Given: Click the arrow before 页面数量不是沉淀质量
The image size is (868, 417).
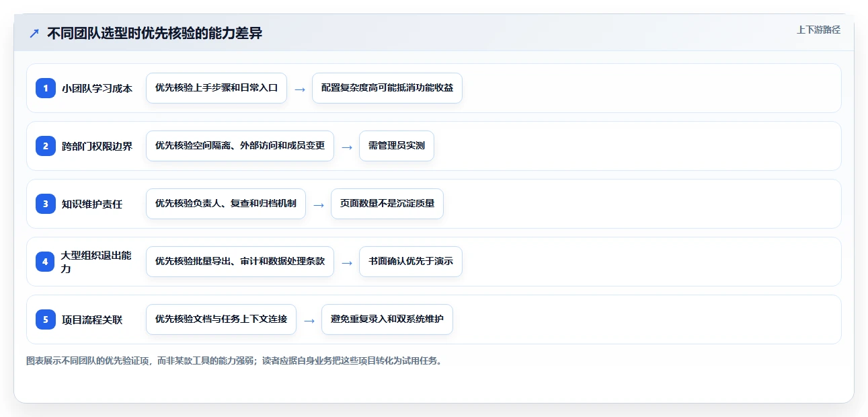Looking at the screenshot, I should pos(319,204).
